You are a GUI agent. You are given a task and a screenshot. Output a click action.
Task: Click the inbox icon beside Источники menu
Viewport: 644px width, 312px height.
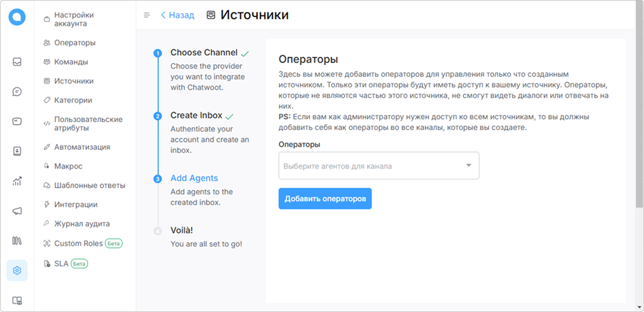(x=47, y=81)
